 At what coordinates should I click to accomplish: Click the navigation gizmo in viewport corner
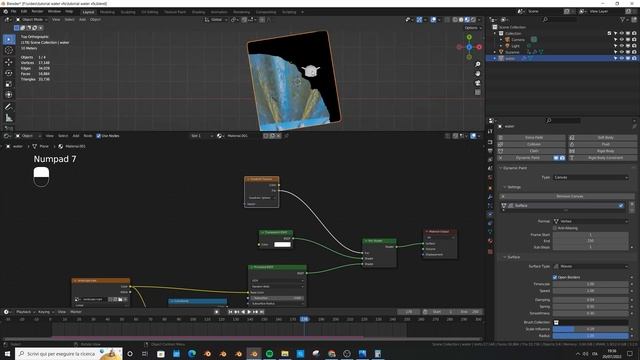[469, 47]
